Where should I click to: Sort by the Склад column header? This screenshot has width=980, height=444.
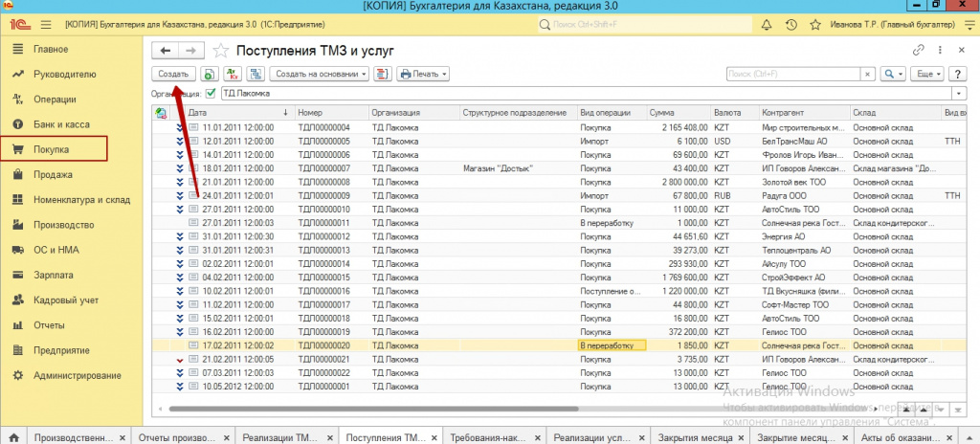click(x=895, y=113)
